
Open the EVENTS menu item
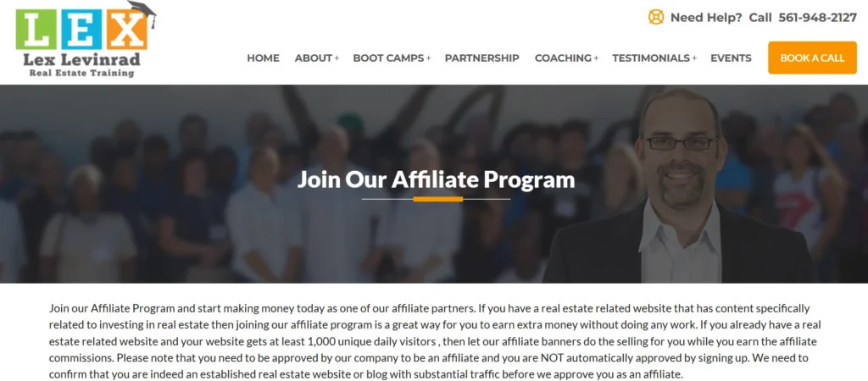click(x=731, y=58)
